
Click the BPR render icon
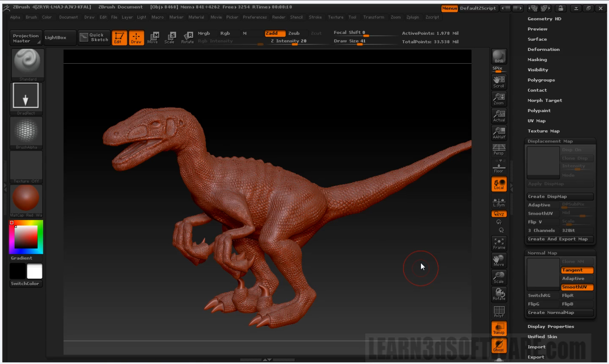coord(499,56)
